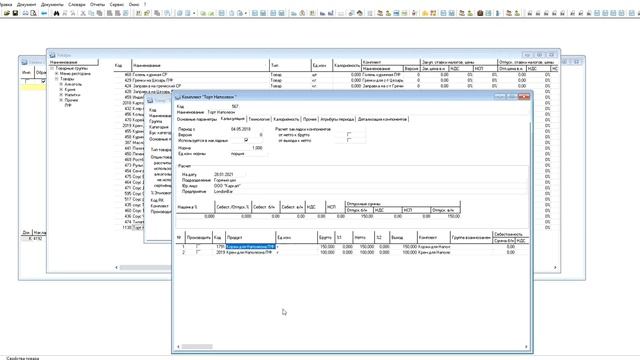Click the Нетто column header

pos(363,237)
